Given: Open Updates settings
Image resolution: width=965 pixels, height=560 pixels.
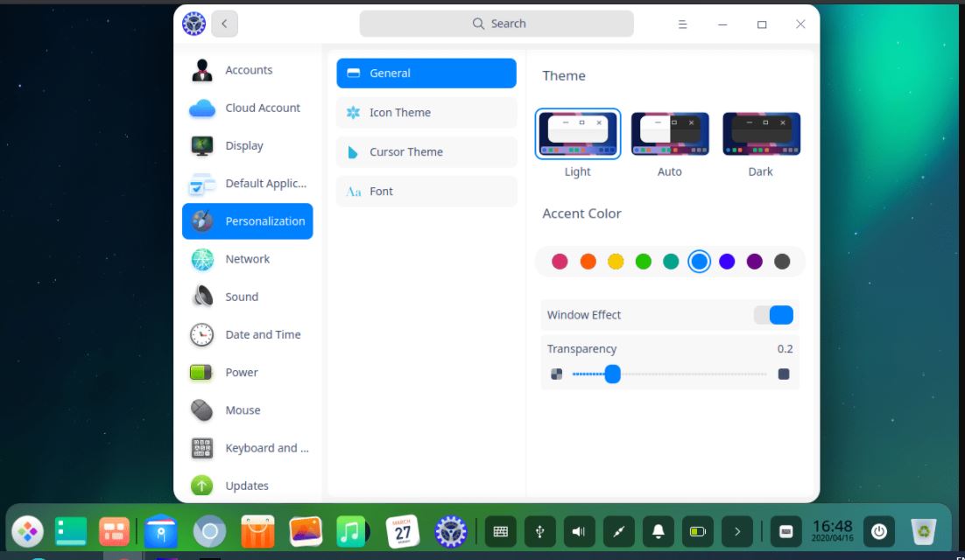Looking at the screenshot, I should coord(248,486).
